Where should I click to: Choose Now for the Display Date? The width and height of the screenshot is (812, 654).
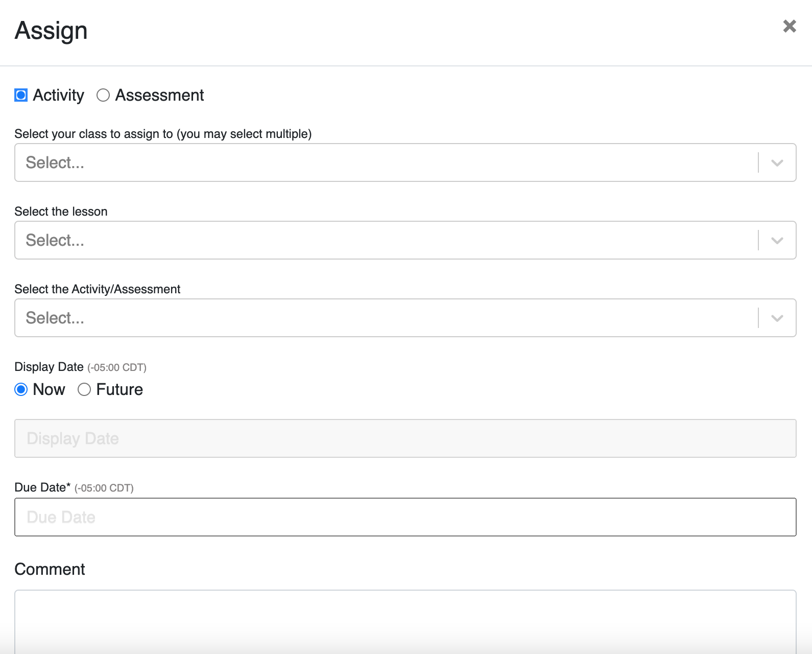[x=21, y=389]
